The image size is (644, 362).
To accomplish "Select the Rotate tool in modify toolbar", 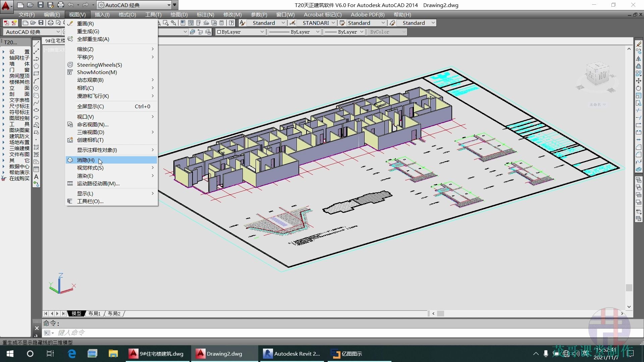I will click(639, 88).
